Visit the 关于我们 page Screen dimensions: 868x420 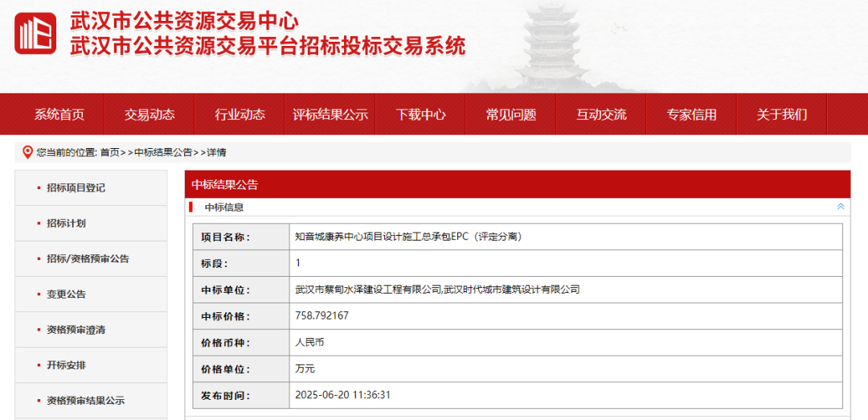pyautogui.click(x=781, y=114)
